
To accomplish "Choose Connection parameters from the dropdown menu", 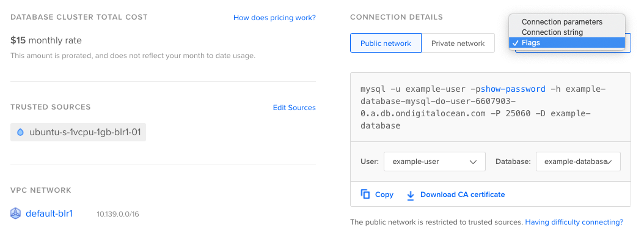I will coord(562,22).
